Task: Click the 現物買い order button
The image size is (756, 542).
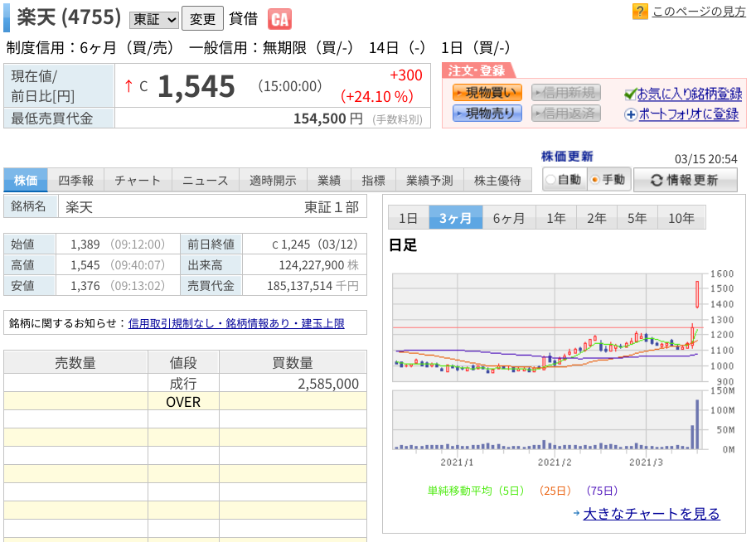Action: pos(487,93)
